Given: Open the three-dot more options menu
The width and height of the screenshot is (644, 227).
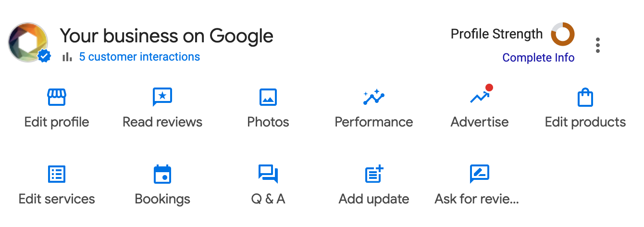Looking at the screenshot, I should [598, 45].
